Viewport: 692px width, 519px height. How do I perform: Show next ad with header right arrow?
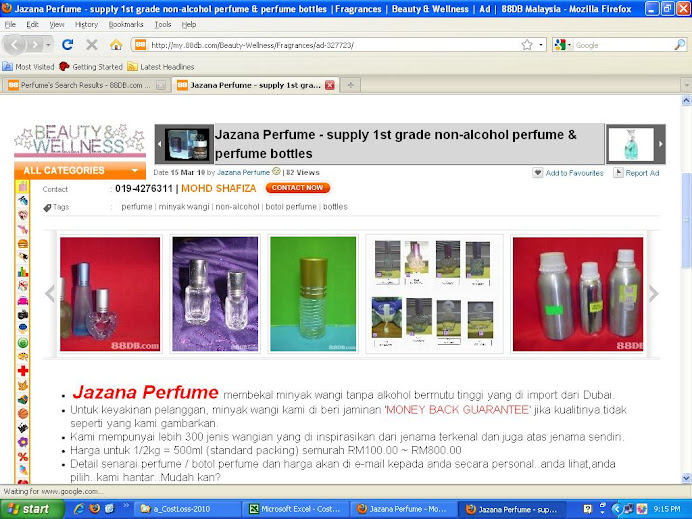[x=661, y=144]
